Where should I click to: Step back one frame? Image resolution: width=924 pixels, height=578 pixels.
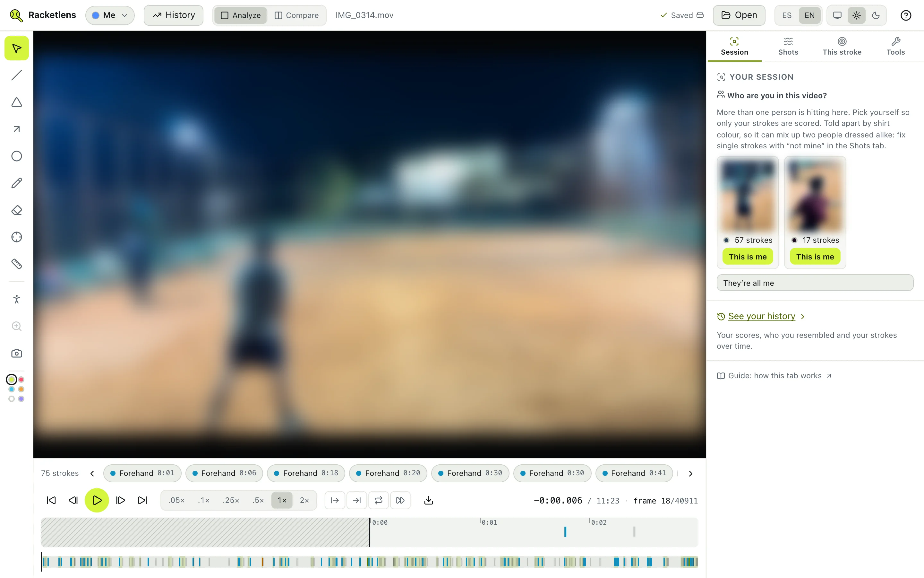73,500
